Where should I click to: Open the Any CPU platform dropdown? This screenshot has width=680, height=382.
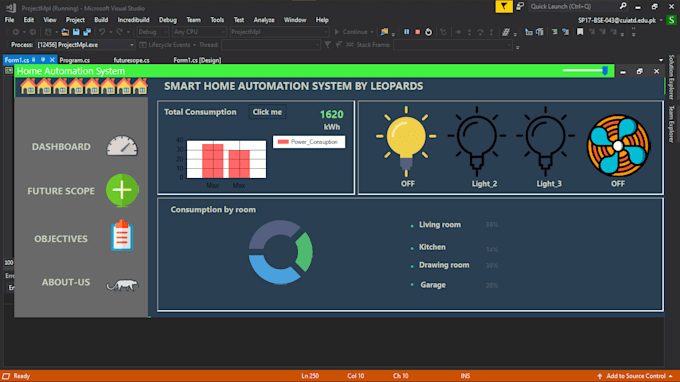pos(199,32)
